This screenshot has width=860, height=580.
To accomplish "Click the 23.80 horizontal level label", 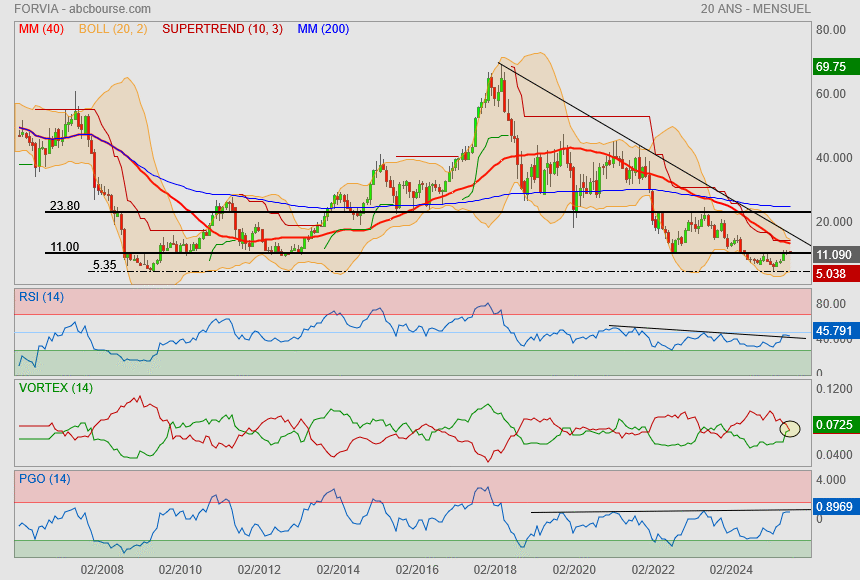I will pyautogui.click(x=64, y=206).
